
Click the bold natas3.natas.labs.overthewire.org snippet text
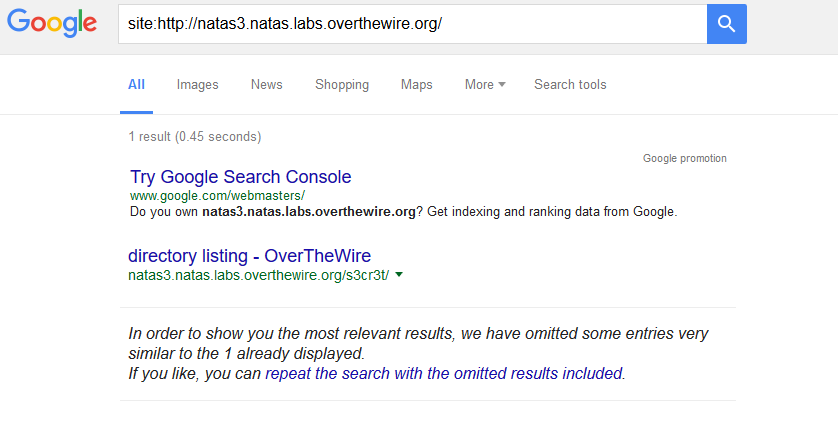[308, 212]
